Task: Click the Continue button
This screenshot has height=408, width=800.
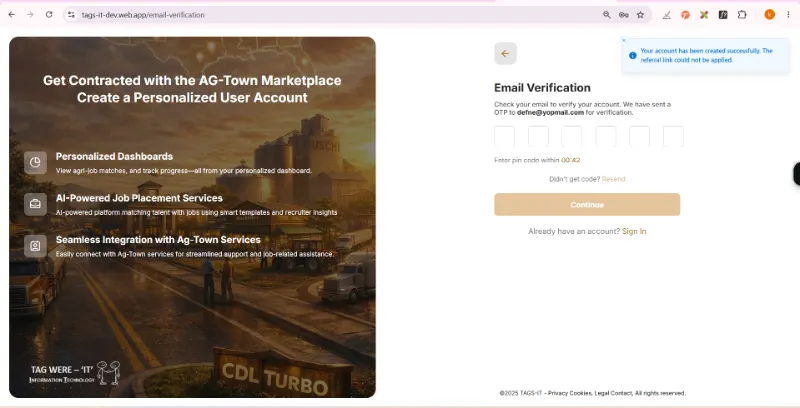Action: click(587, 205)
